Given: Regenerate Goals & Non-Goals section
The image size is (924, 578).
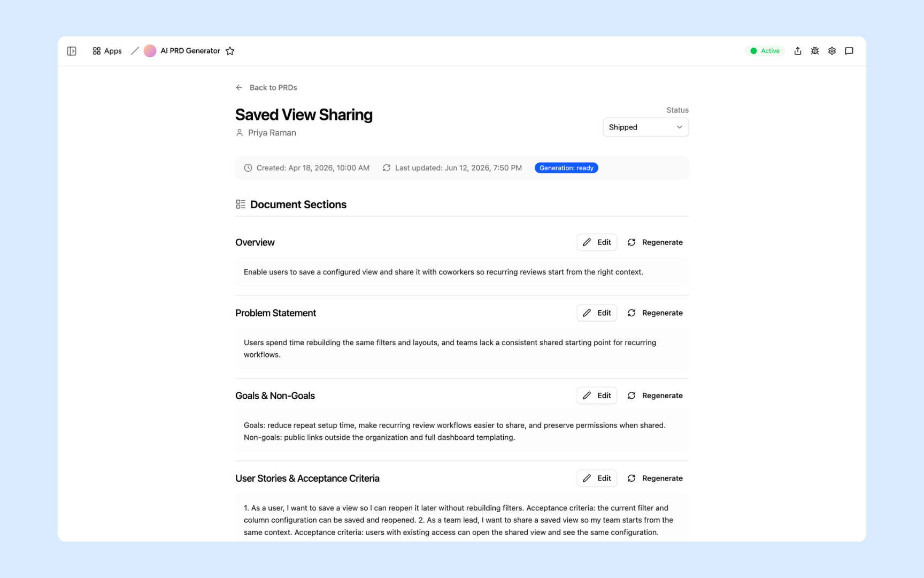Looking at the screenshot, I should point(655,396).
